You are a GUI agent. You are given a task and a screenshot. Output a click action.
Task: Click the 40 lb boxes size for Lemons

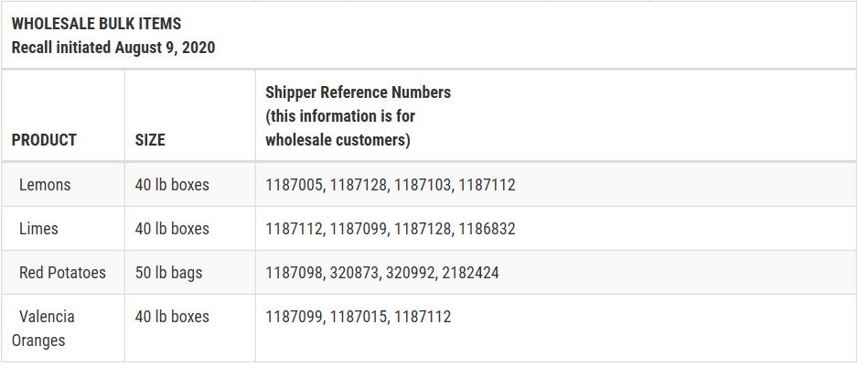coord(172,185)
